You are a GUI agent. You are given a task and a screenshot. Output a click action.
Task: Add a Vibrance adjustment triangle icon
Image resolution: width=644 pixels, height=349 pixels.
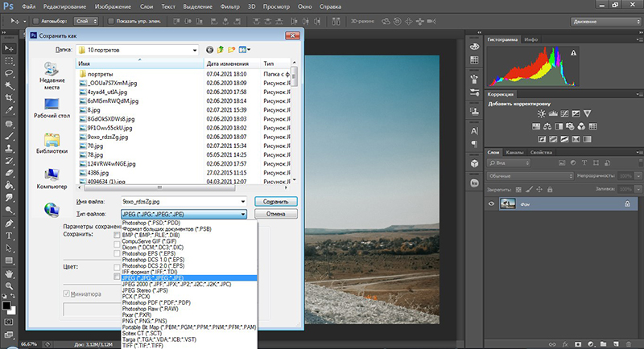click(x=588, y=113)
